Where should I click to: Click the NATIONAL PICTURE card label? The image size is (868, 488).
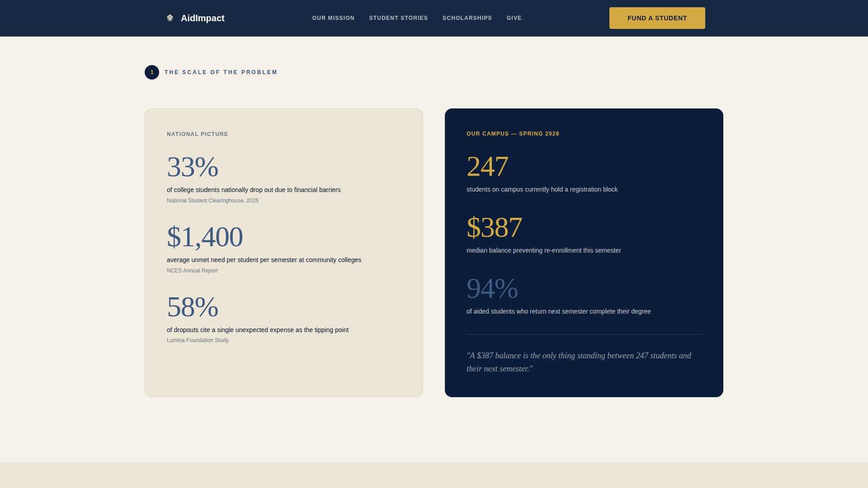197,134
